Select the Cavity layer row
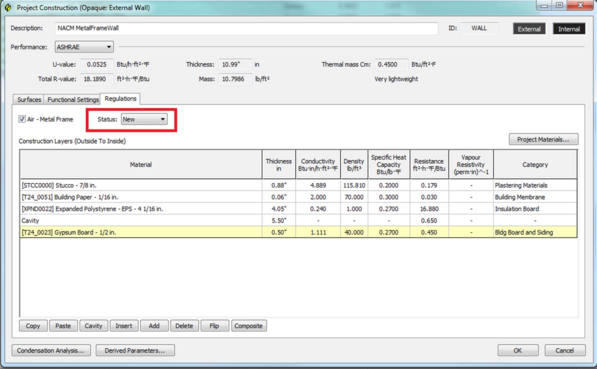597x369 pixels. (298, 220)
